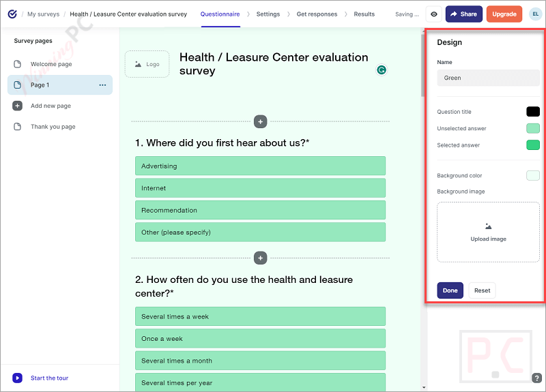
Task: Click the Logo upload placeholder
Action: pos(147,64)
